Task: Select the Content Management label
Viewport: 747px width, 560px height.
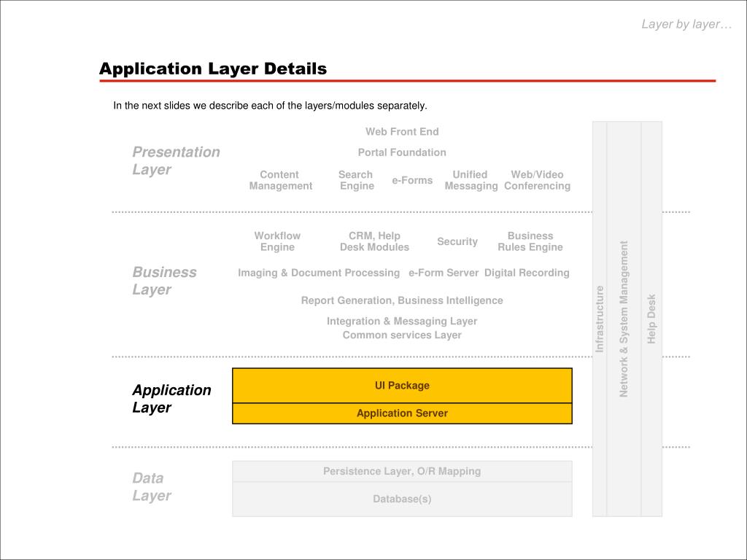Action: (x=281, y=181)
